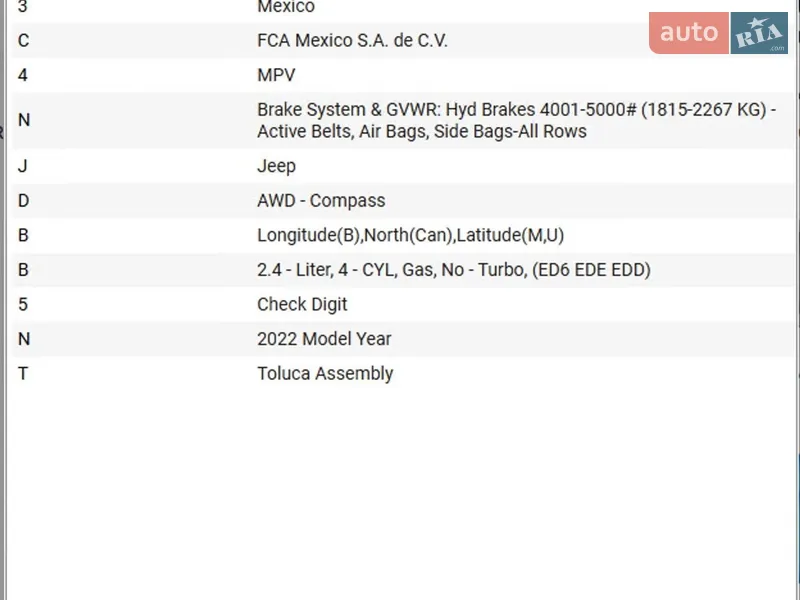This screenshot has height=600, width=800.
Task: Click the VIN character '4' cell
Action: pyautogui.click(x=23, y=75)
